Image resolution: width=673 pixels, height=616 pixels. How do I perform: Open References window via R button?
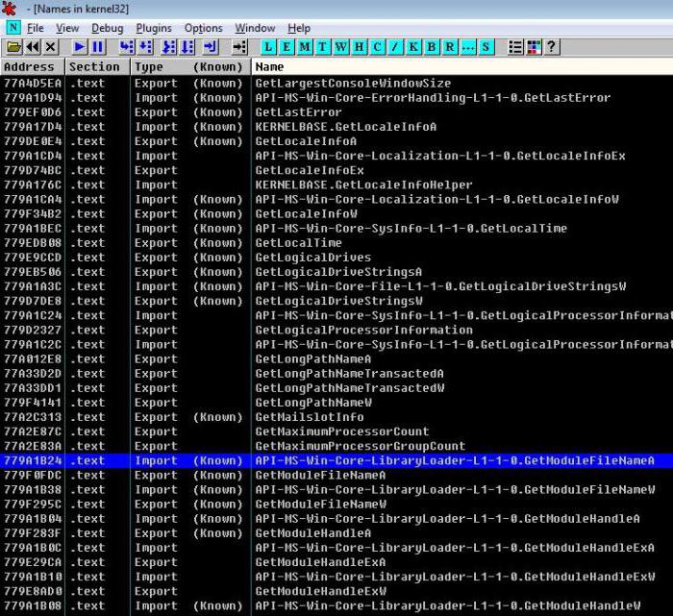449,47
